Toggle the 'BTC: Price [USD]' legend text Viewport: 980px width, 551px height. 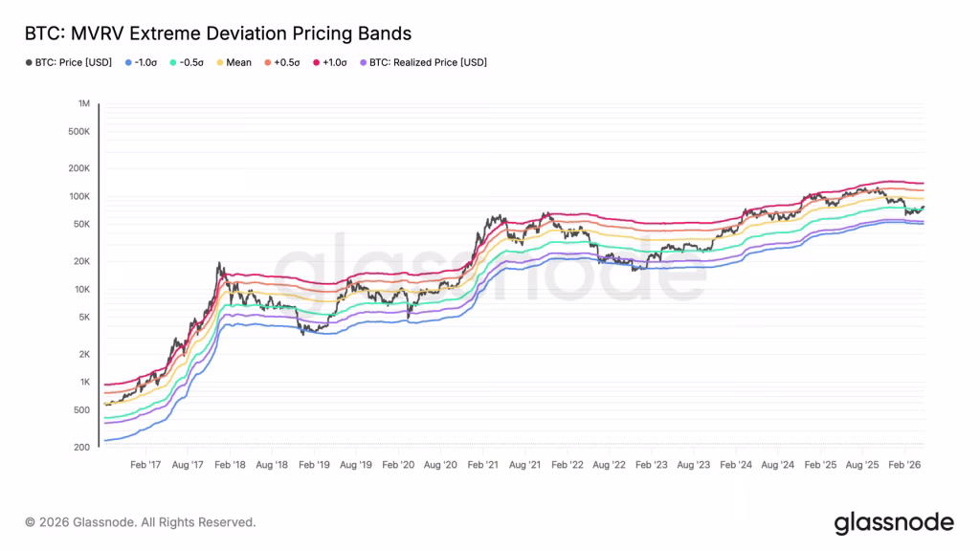pyautogui.click(x=73, y=63)
